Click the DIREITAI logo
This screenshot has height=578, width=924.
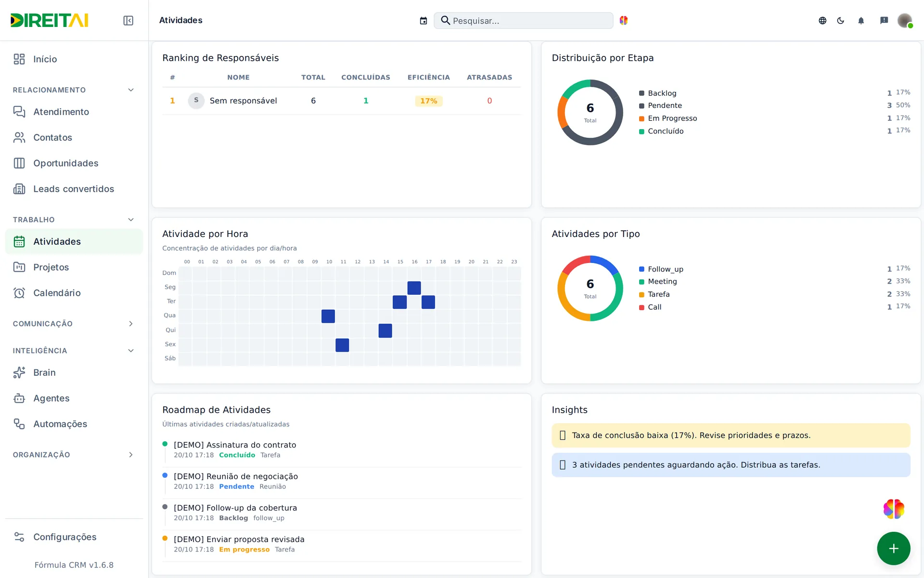tap(49, 20)
